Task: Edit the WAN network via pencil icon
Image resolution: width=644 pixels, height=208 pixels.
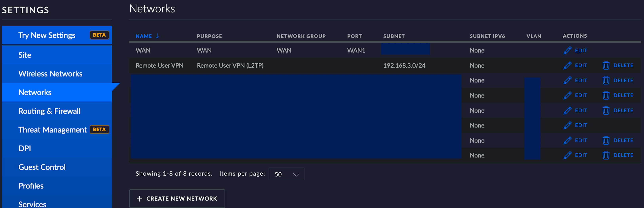Action: coord(568,50)
